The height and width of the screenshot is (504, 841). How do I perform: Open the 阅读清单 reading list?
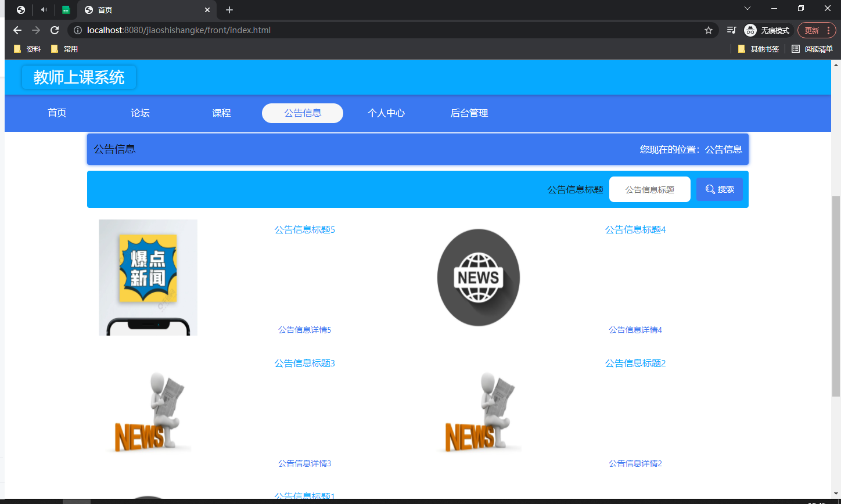pyautogui.click(x=812, y=49)
